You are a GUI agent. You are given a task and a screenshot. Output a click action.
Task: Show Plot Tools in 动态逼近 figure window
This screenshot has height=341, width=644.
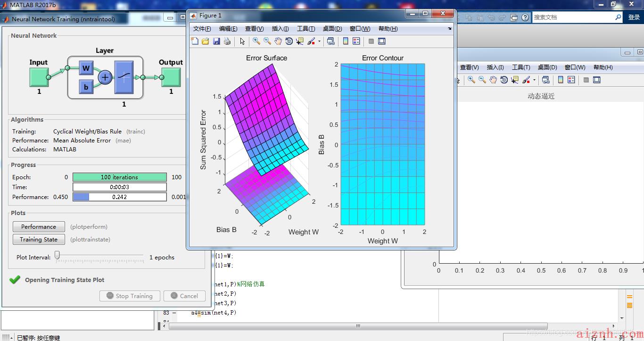point(597,80)
